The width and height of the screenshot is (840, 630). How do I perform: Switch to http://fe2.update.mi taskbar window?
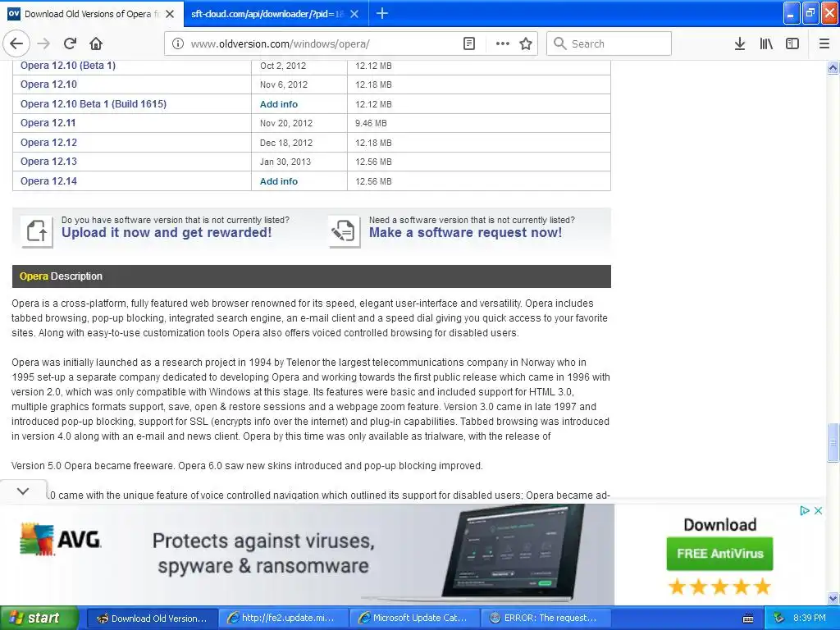283,619
